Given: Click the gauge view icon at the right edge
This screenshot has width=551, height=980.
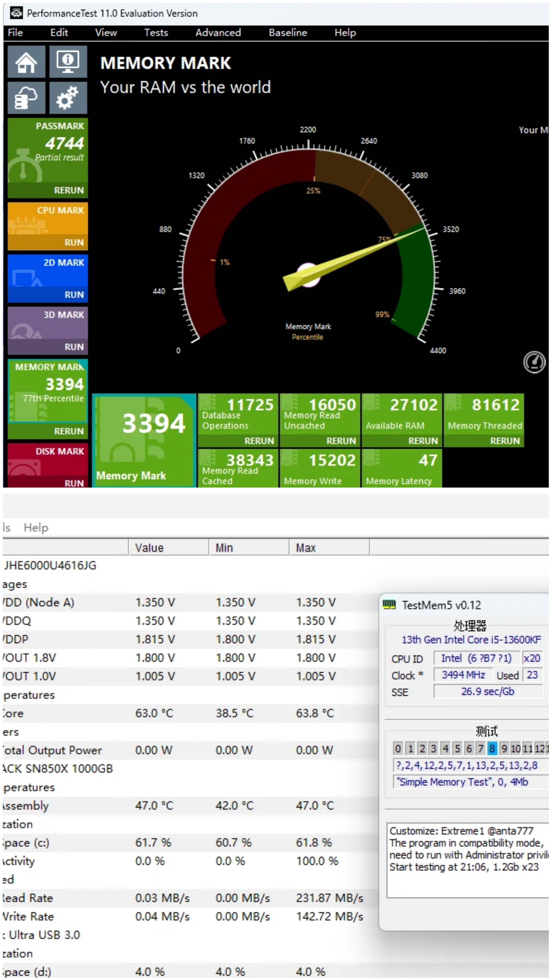Looking at the screenshot, I should [534, 362].
